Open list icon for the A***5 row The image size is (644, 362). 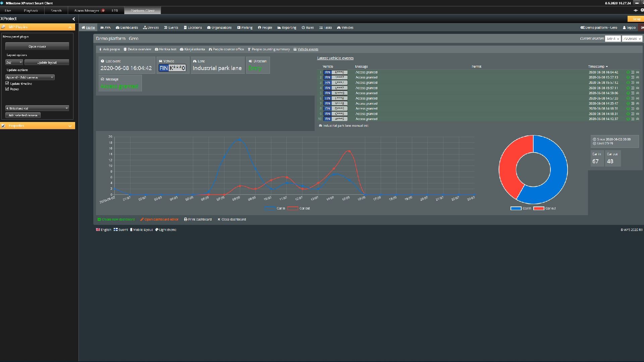[633, 119]
